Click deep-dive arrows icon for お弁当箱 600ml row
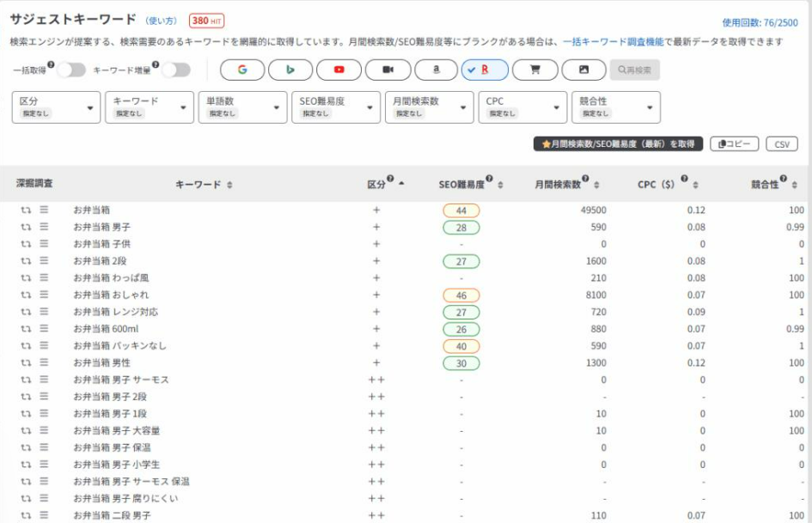Viewport: 812px width, 523px height. [x=26, y=329]
